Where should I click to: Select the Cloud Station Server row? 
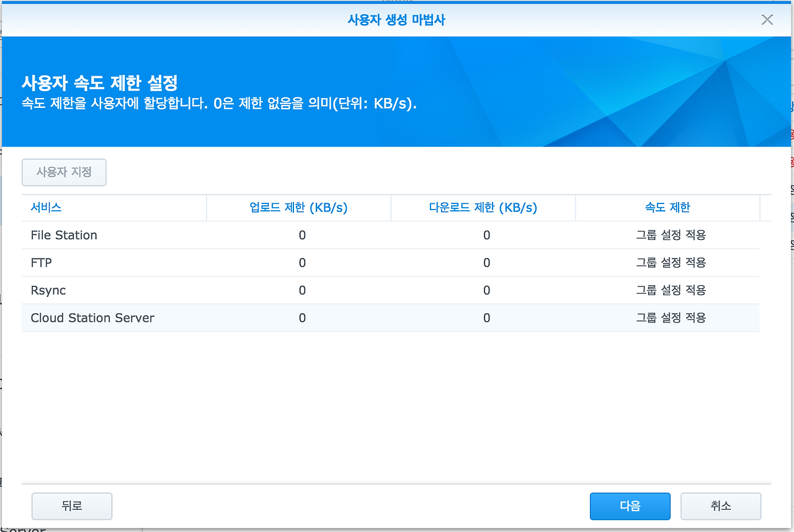(92, 317)
